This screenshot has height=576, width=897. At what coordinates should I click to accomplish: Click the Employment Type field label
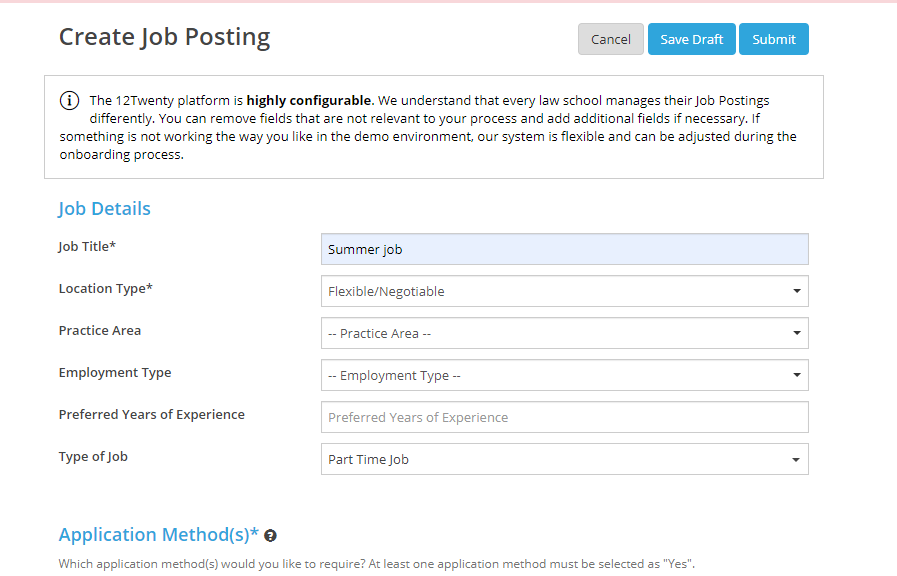[115, 372]
